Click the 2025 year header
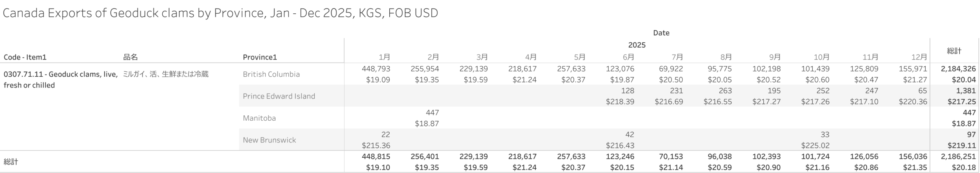Image resolution: width=980 pixels, height=173 pixels. tap(637, 45)
